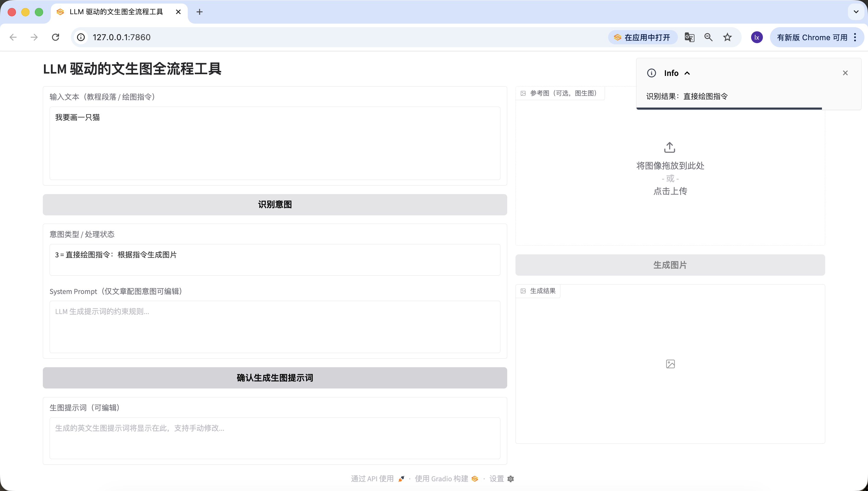
Task: Open a new browser tab
Action: 200,12
